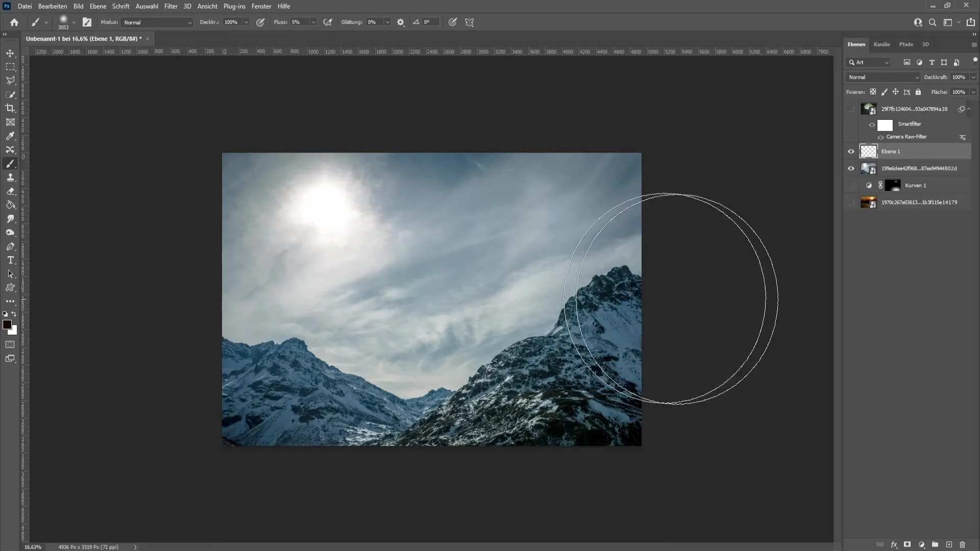Open the layer Deckkraft dropdown

coord(973,77)
